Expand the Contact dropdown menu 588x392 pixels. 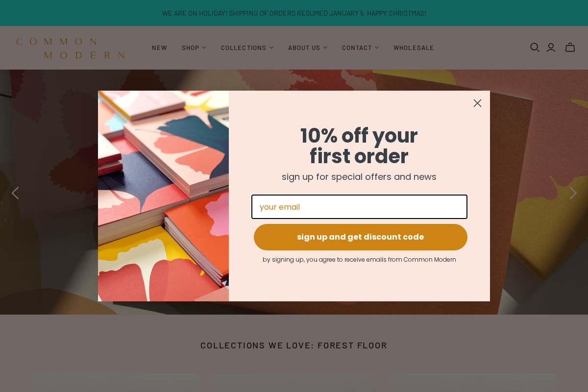(361, 48)
